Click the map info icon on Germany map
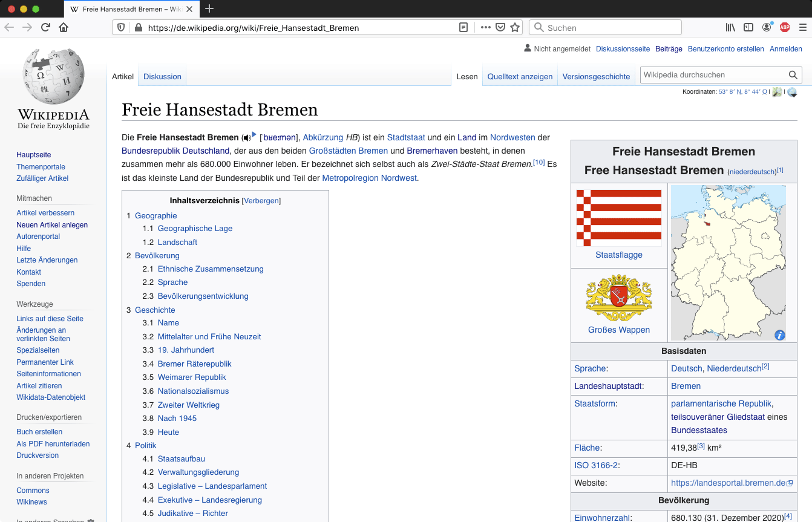The height and width of the screenshot is (522, 812). coord(779,334)
